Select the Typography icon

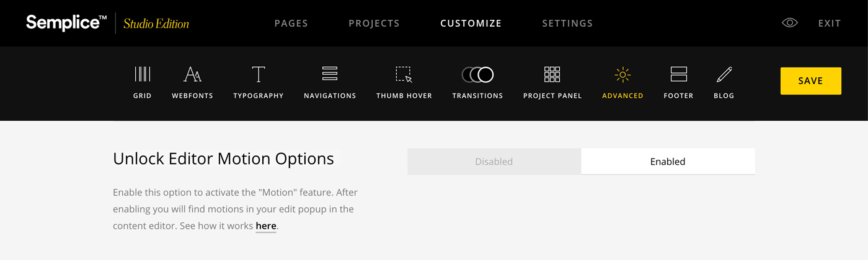[259, 75]
